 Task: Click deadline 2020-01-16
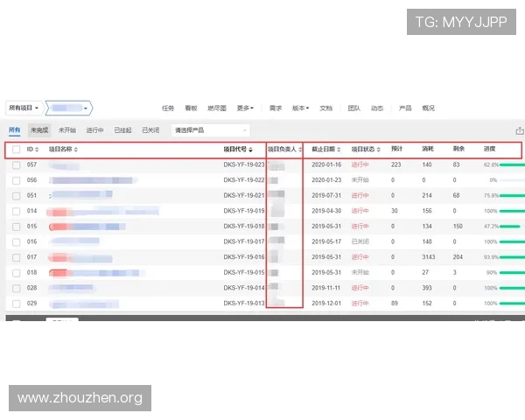point(326,164)
